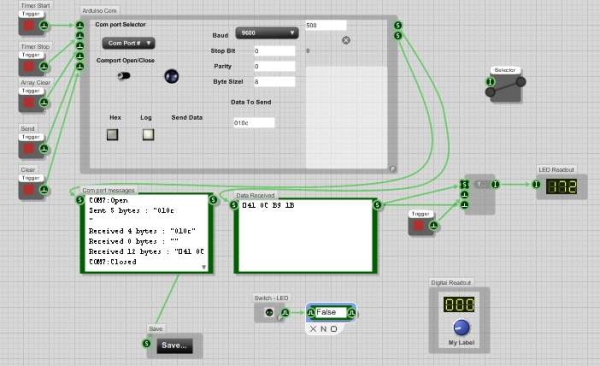Click the blue knob on Digital Readout
600x366 pixels.
point(461,328)
